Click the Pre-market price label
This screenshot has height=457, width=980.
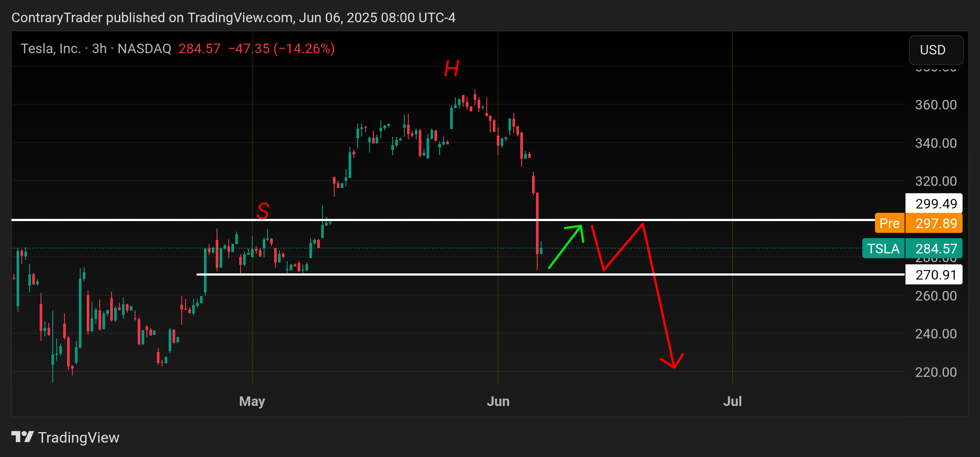(x=889, y=223)
